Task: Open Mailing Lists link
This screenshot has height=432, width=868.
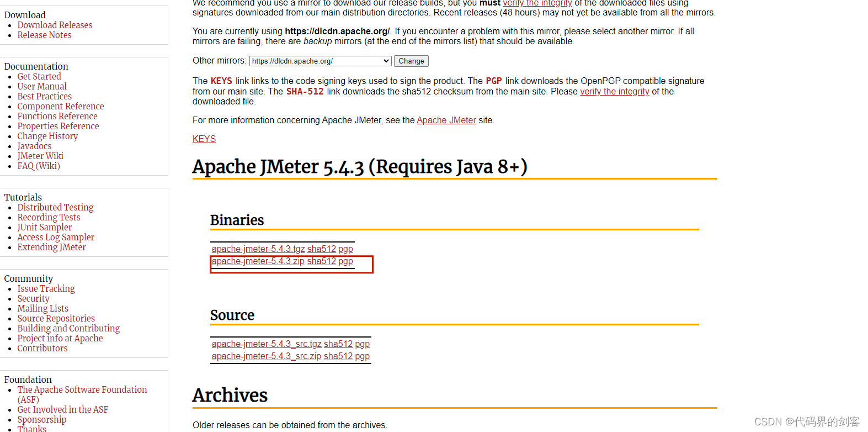Action: click(x=42, y=308)
